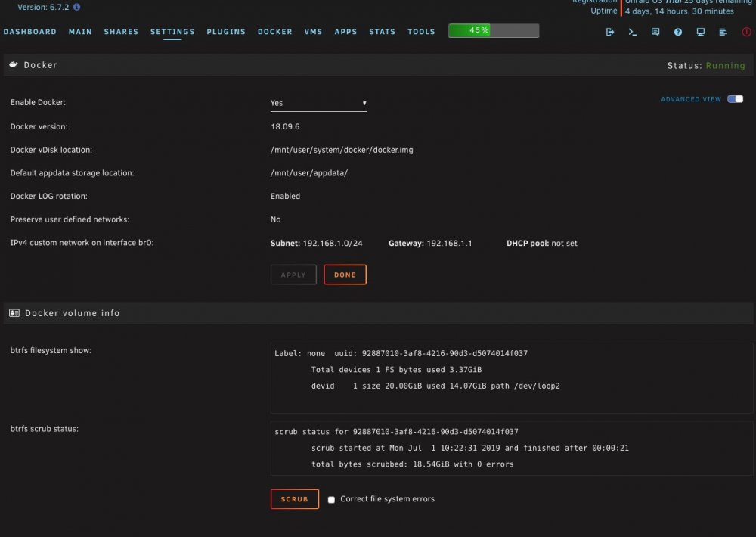Click the Docker LOG rotation Enabled value
This screenshot has height=537, width=756.
[x=286, y=196]
